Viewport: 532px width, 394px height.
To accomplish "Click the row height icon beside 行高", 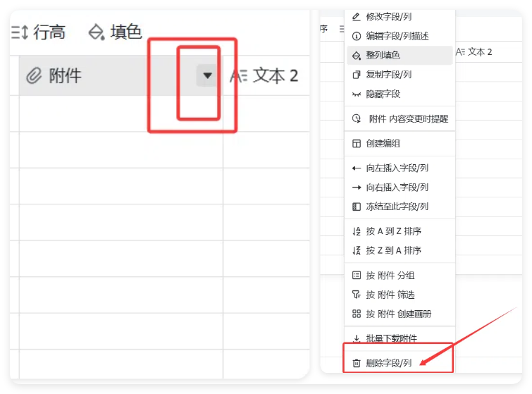I will click(20, 32).
